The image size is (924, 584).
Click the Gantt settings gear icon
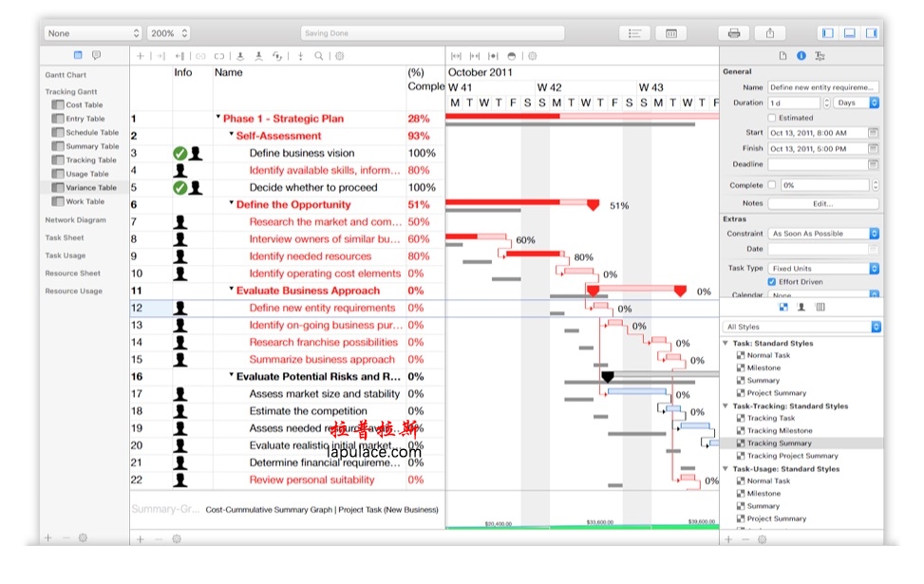point(532,56)
